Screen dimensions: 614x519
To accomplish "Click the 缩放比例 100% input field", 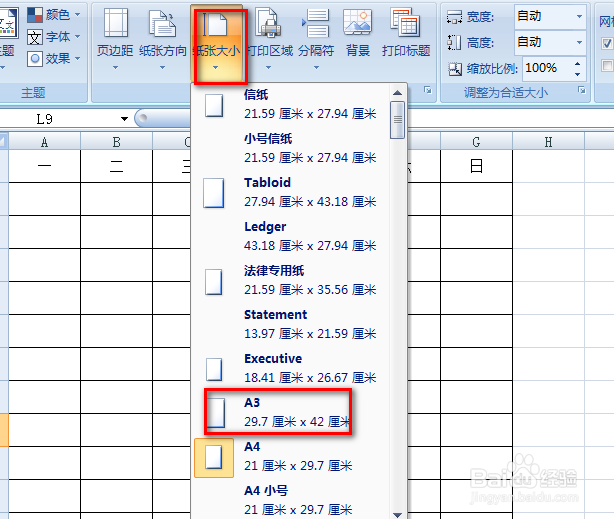I will point(547,68).
